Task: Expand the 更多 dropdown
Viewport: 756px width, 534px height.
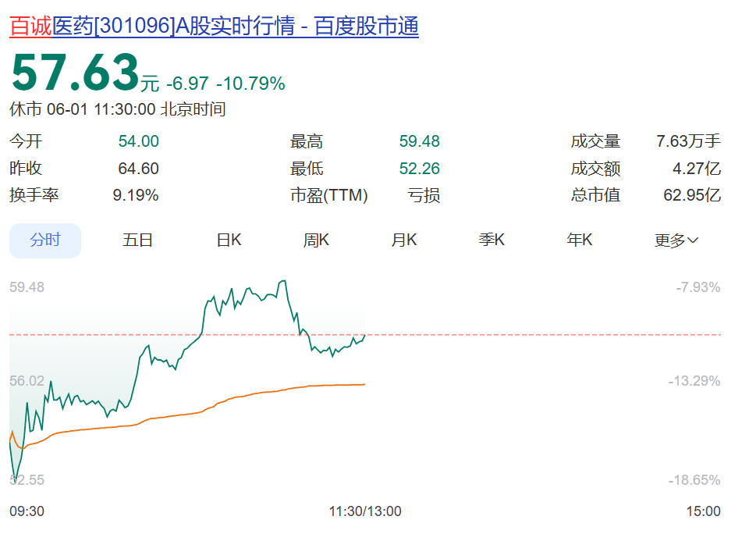Action: pyautogui.click(x=676, y=240)
